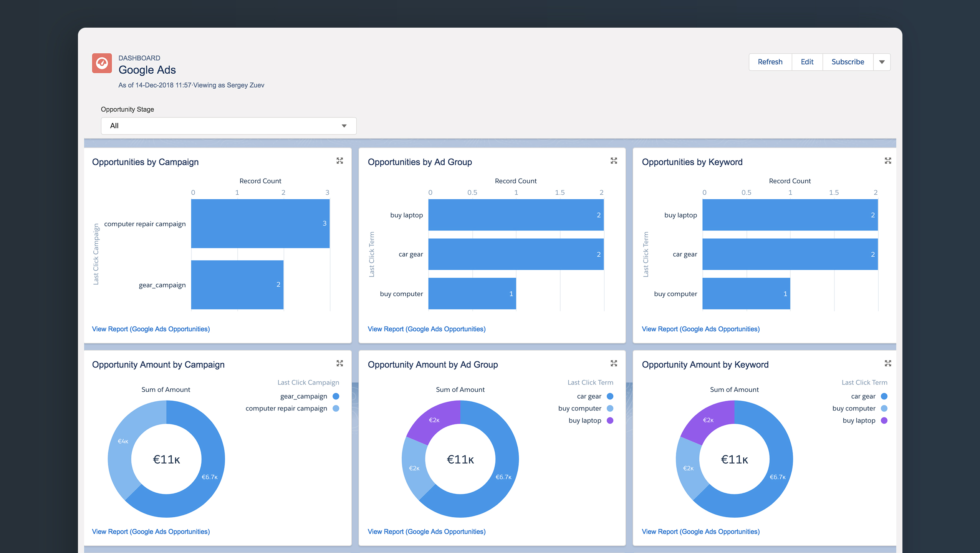The width and height of the screenshot is (980, 553).
Task: Click the Edit dashboard button
Action: point(807,62)
